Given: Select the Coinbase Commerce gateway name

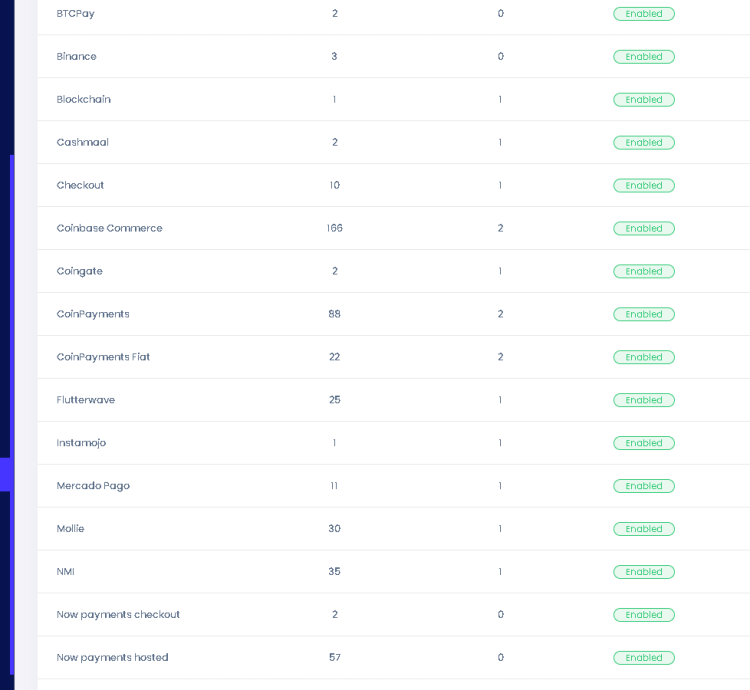Looking at the screenshot, I should (x=109, y=229).
